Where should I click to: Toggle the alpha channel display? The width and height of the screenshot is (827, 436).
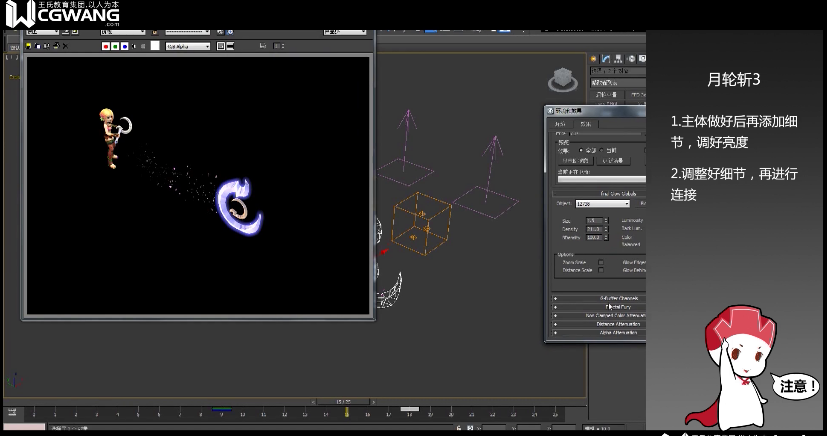click(x=134, y=46)
